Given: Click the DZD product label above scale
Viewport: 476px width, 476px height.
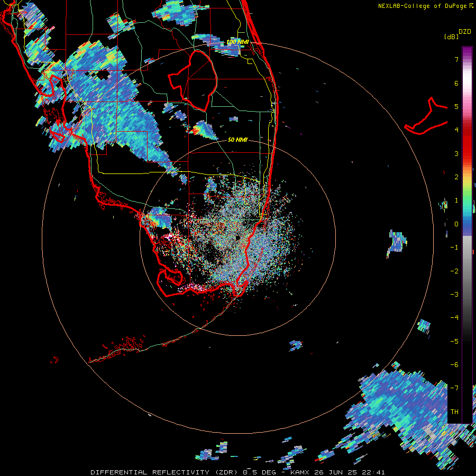Looking at the screenshot, I should click(465, 32).
